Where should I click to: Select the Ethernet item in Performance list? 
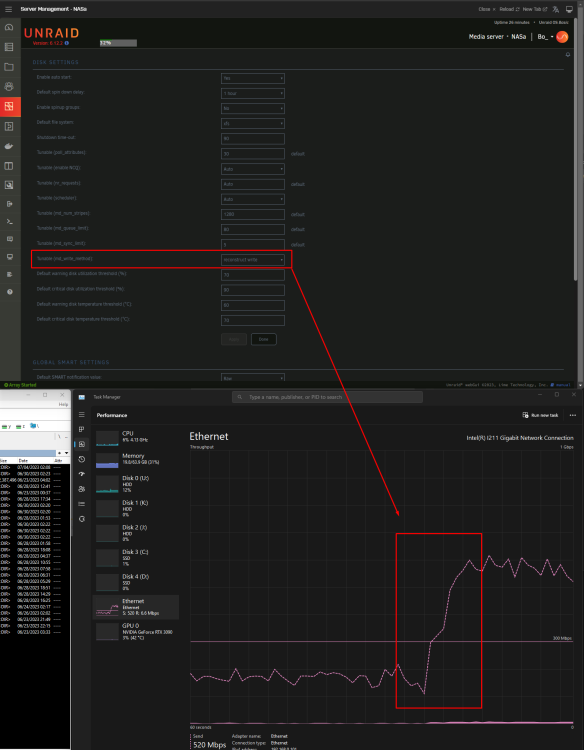[x=136, y=607]
